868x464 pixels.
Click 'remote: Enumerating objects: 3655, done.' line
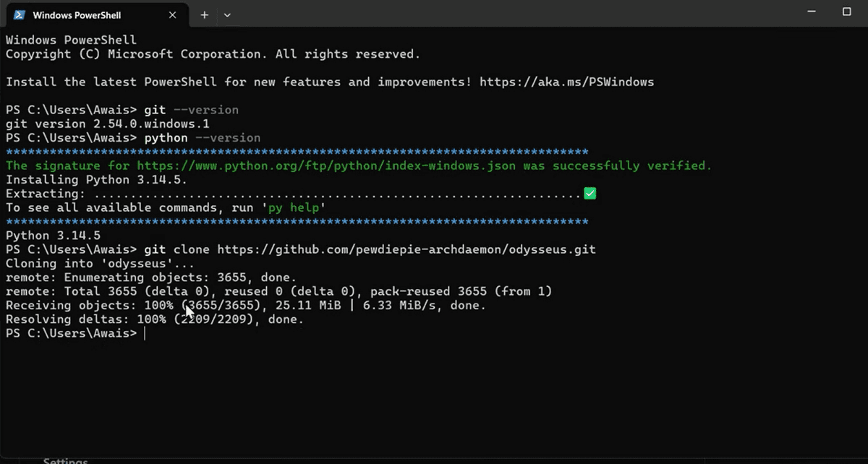[150, 278]
